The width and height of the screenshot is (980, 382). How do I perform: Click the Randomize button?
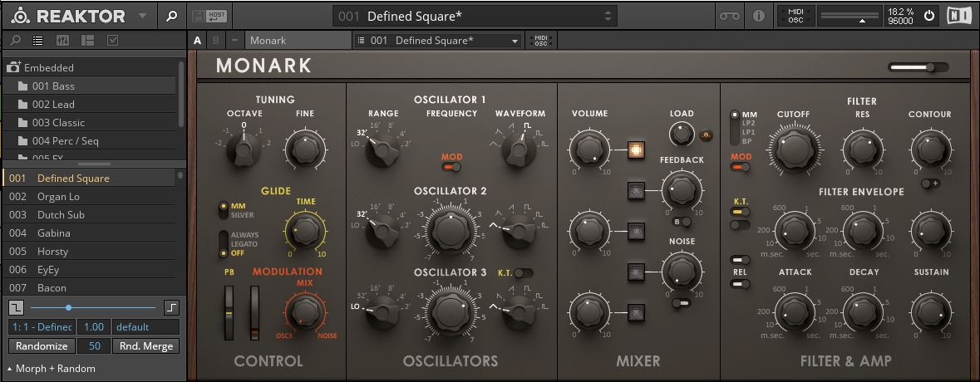tap(42, 345)
